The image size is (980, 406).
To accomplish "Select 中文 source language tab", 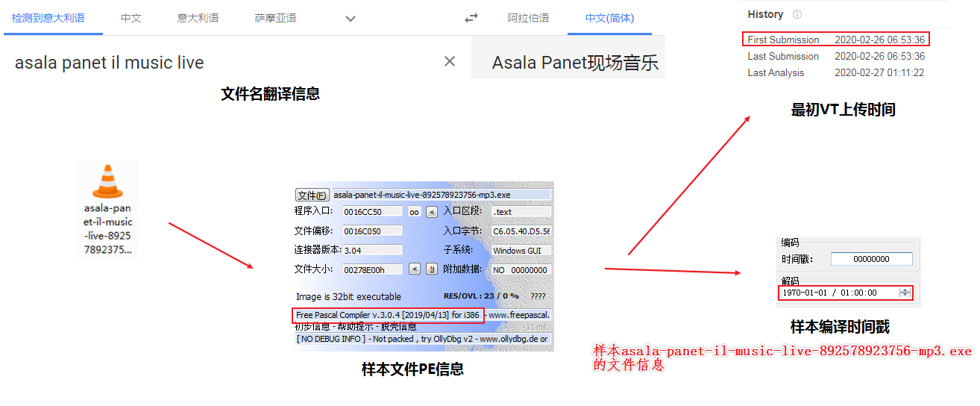I will [131, 18].
